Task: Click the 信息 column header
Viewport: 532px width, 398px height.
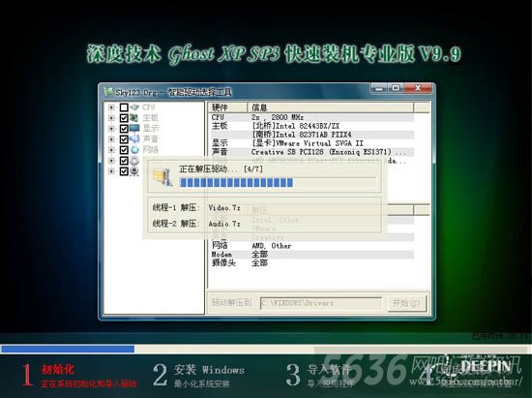Action: coord(331,107)
